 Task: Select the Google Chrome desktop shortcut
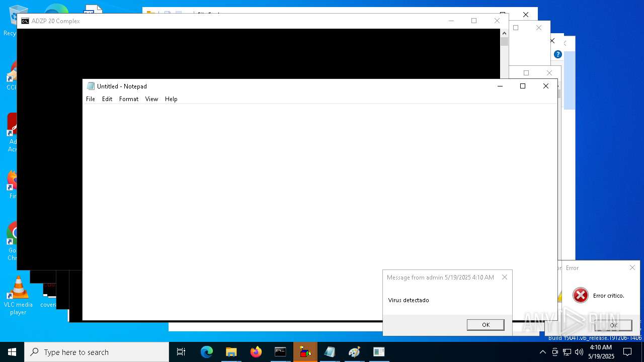pyautogui.click(x=12, y=241)
